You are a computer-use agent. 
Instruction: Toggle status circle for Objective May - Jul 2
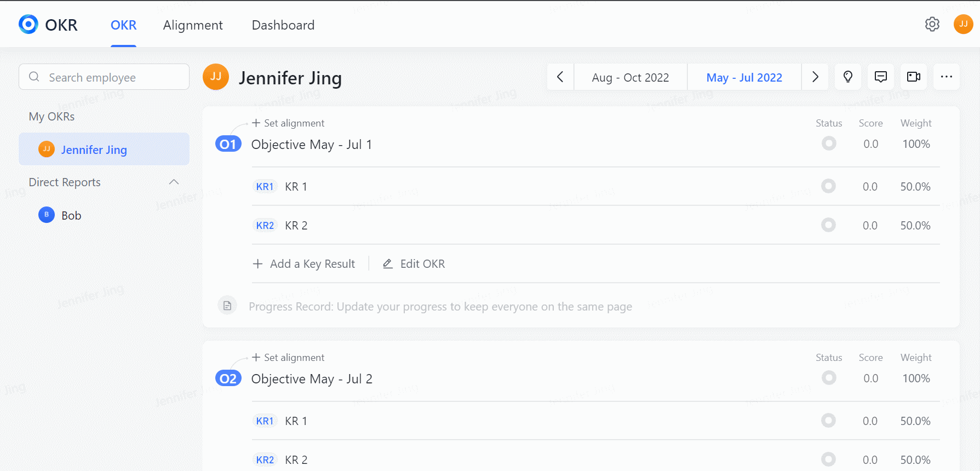click(x=829, y=378)
